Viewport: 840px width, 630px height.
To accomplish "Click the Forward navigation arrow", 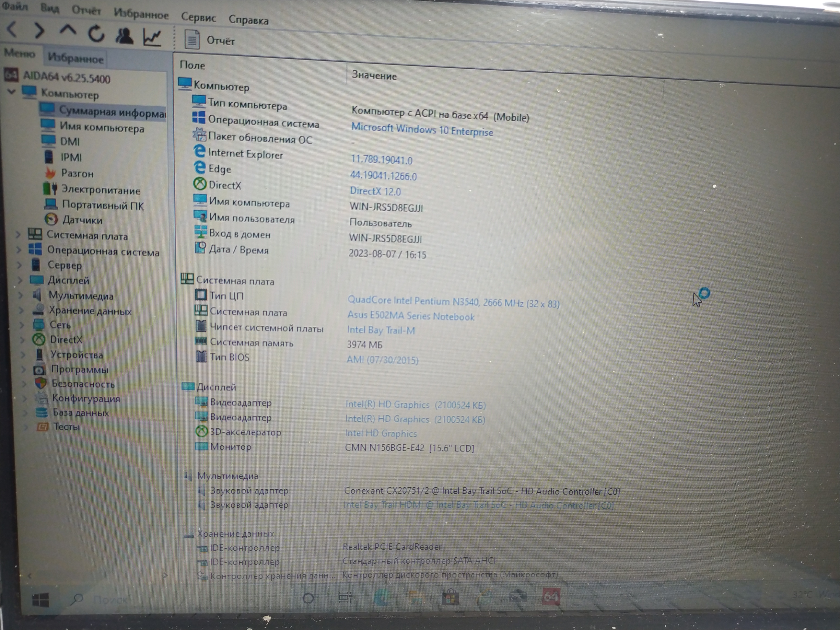I will tap(39, 31).
